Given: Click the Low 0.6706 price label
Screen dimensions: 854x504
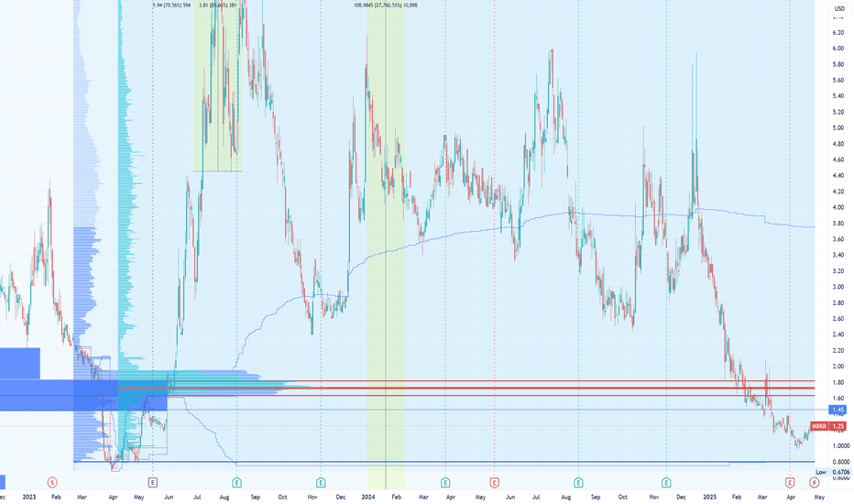Looking at the screenshot, I should [833, 472].
